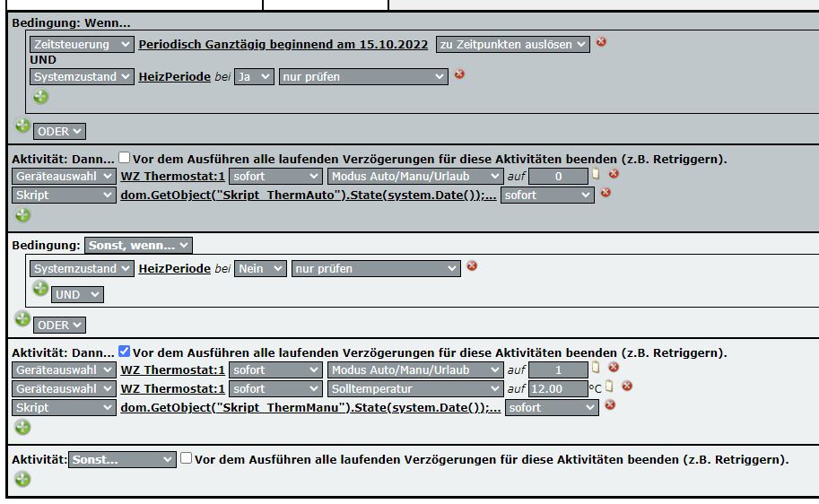
Task: Add condition below HeizPeriode Ja row
Action: (40, 97)
